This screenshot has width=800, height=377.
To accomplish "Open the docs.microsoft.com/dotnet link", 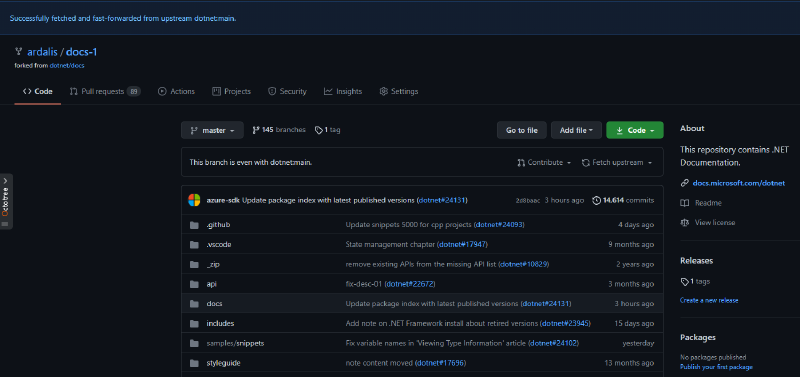I will pyautogui.click(x=738, y=183).
